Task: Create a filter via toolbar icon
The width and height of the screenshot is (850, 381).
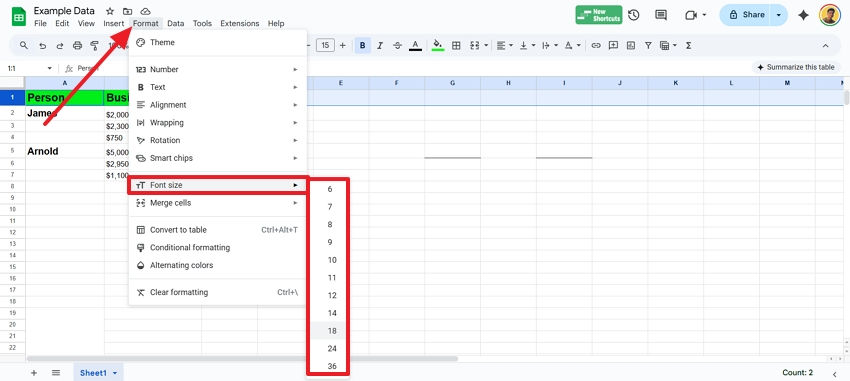Action: point(648,46)
